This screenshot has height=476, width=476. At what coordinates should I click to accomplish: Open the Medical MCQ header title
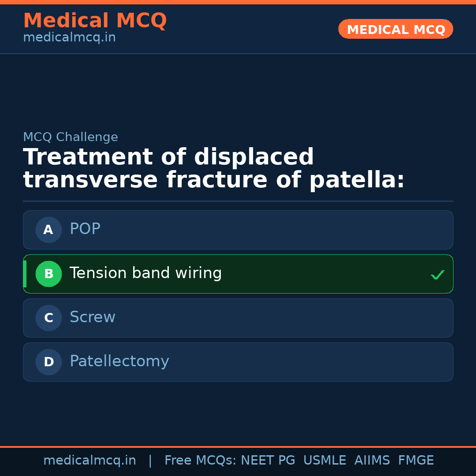point(95,20)
